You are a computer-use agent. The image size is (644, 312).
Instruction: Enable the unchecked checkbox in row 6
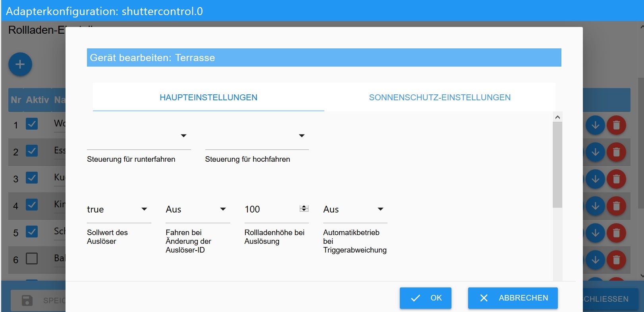tap(32, 258)
